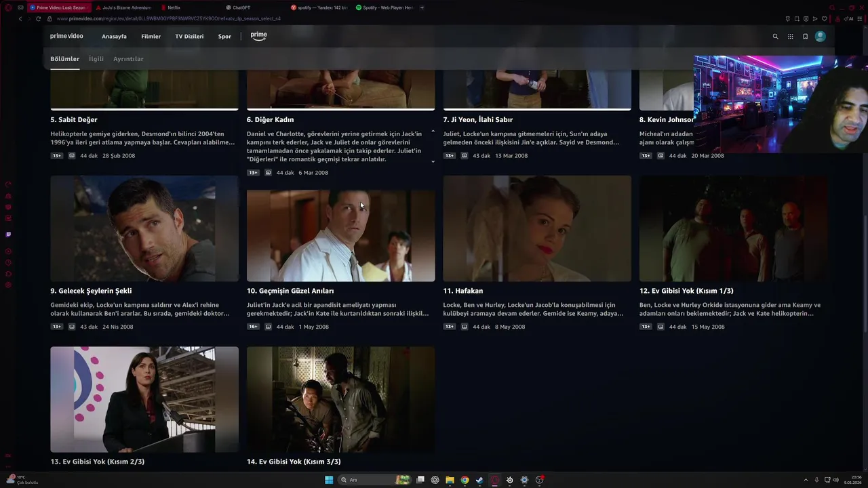The width and height of the screenshot is (868, 488).
Task: Switch to the spotify Yandex search tab
Action: [319, 7]
